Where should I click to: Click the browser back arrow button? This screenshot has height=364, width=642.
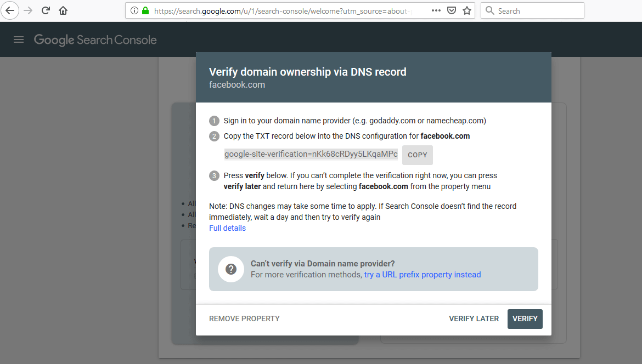click(x=11, y=10)
